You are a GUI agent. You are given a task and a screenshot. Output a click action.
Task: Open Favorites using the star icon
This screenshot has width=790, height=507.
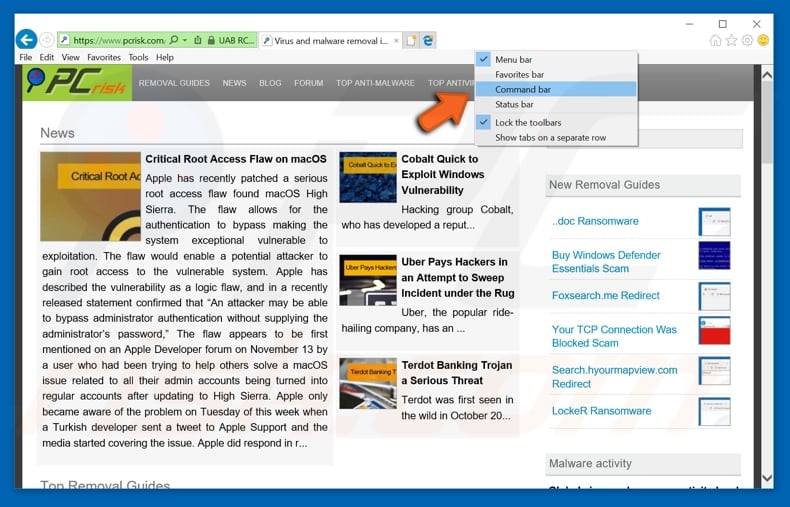[731, 40]
